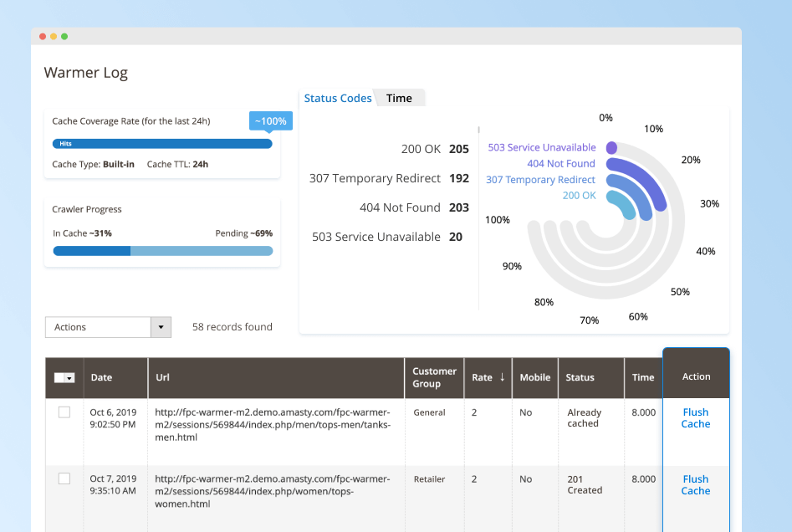792x532 pixels.
Task: Click the ~100% coverage rate badge
Action: pyautogui.click(x=270, y=121)
